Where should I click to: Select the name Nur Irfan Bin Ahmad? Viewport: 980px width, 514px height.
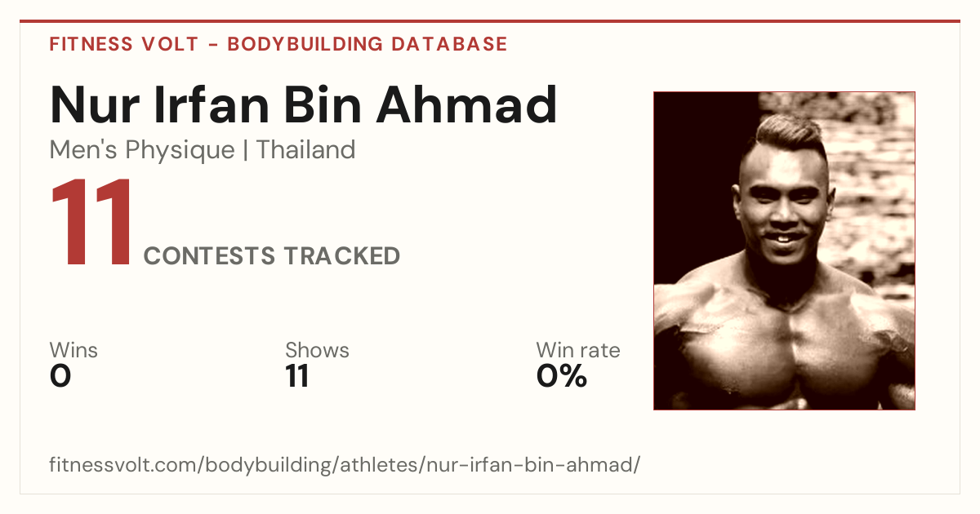[x=304, y=105]
